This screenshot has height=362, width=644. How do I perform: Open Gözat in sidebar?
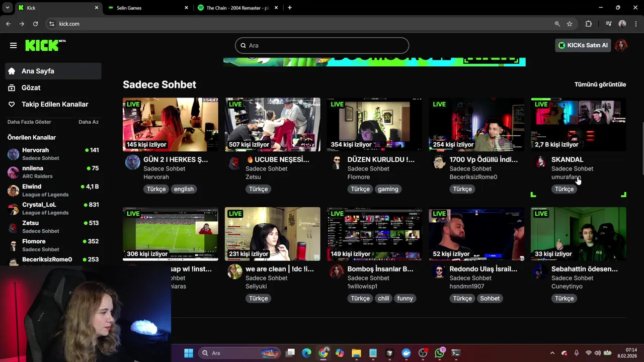point(53,87)
